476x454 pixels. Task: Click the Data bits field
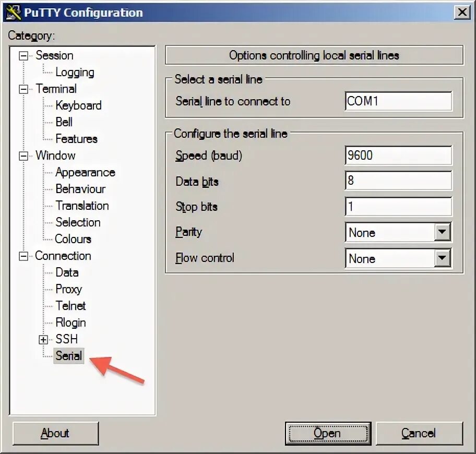[x=398, y=181]
